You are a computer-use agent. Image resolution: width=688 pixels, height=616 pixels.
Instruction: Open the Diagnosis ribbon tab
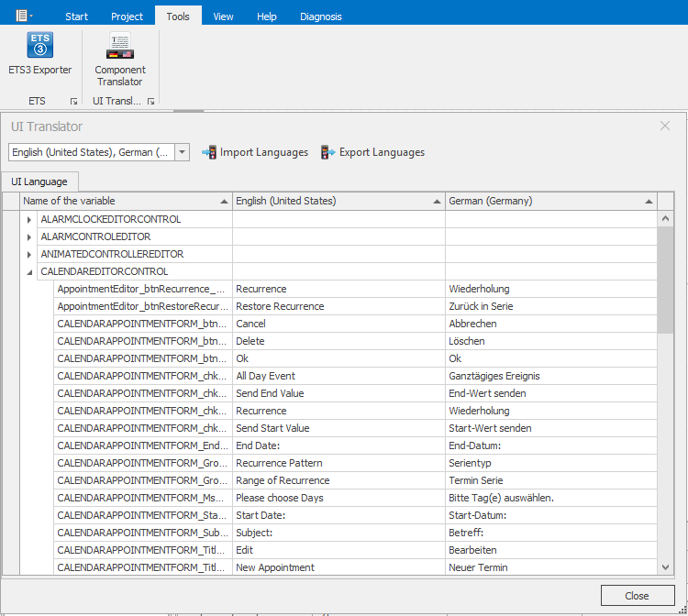tap(321, 16)
